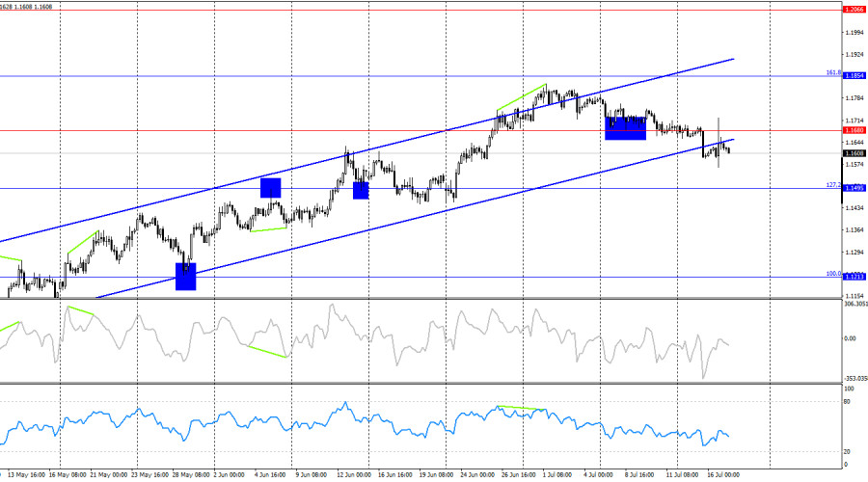Click the -353.035 indicator scale value
This screenshot has width=868, height=482.
pyautogui.click(x=855, y=379)
